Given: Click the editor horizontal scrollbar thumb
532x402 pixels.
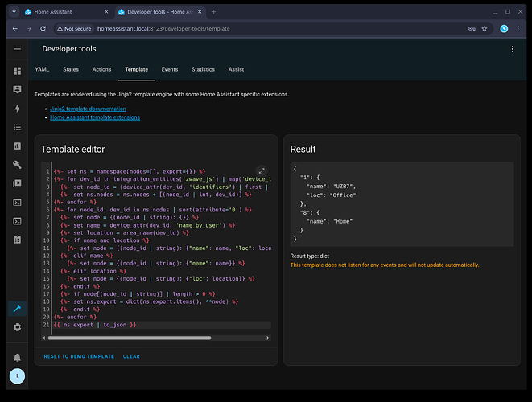Looking at the screenshot, I should click(130, 338).
